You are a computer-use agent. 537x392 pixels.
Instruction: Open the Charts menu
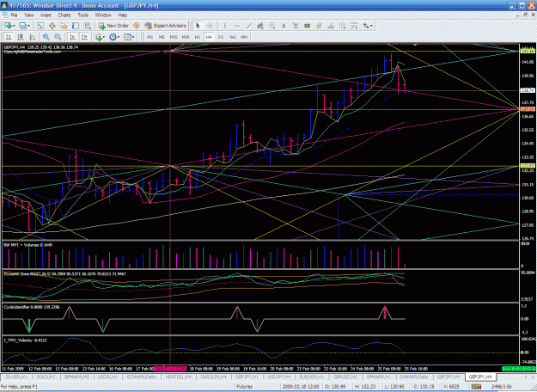pyautogui.click(x=64, y=15)
